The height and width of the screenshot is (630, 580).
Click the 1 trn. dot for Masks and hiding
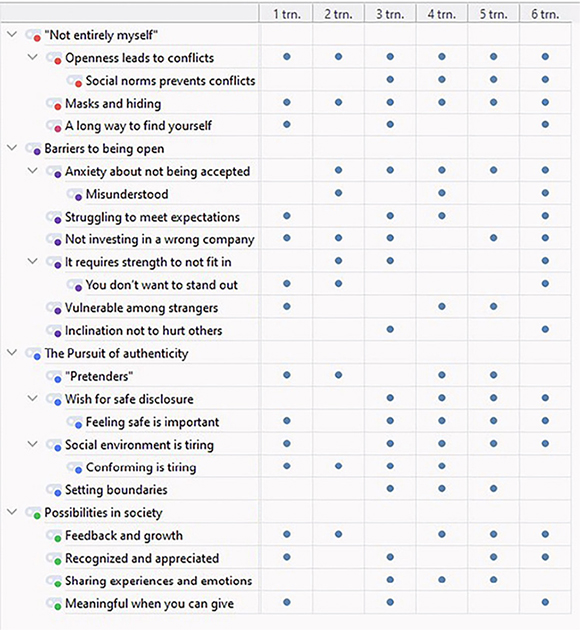tap(287, 102)
